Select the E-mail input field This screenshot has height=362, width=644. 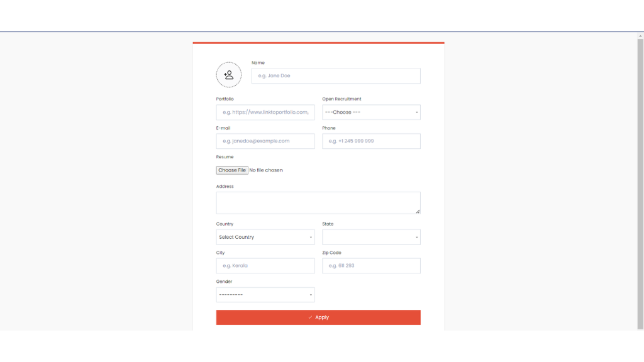point(265,141)
